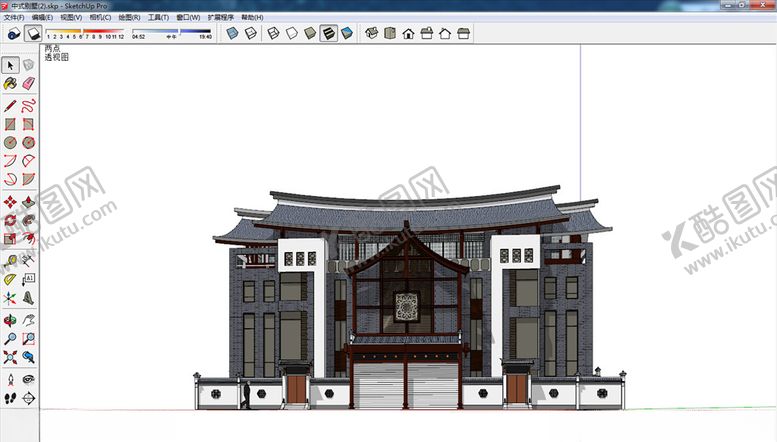Open the 相机(C) menu

(100, 17)
